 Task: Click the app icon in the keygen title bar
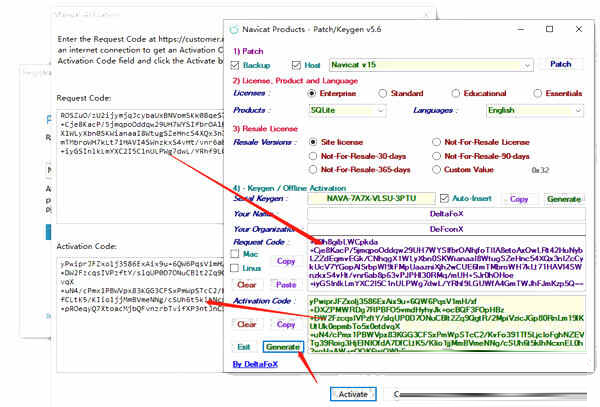click(234, 29)
